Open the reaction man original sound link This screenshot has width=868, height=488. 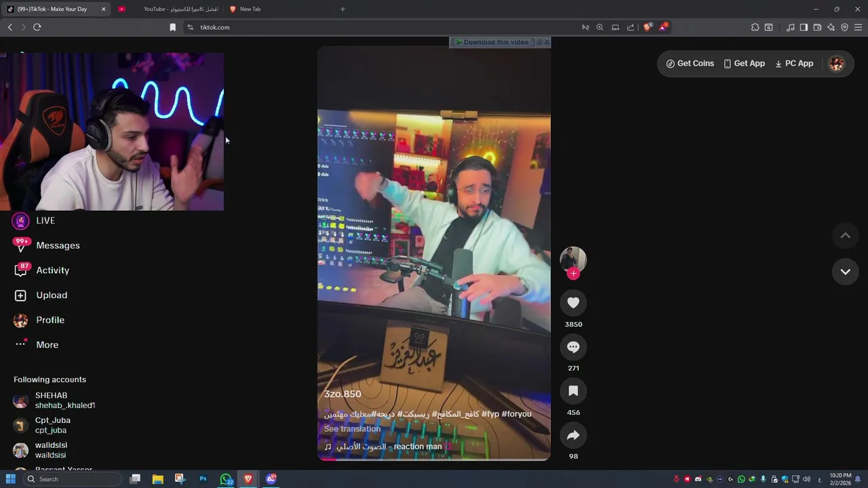coord(389,447)
